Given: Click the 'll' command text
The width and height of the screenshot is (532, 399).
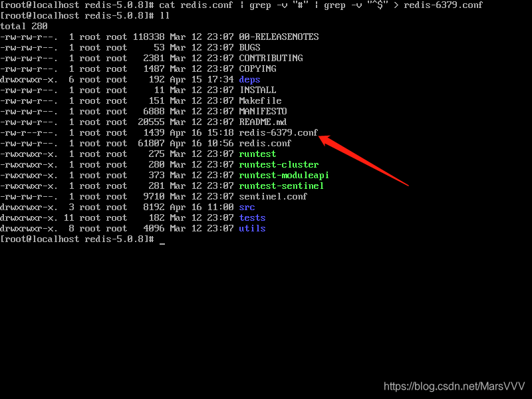Looking at the screenshot, I should 164,15.
